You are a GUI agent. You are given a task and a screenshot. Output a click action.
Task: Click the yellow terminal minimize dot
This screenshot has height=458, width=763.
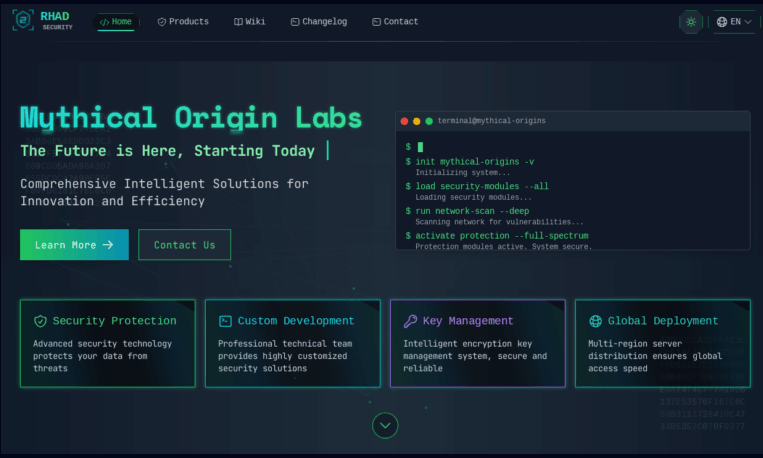click(x=417, y=121)
